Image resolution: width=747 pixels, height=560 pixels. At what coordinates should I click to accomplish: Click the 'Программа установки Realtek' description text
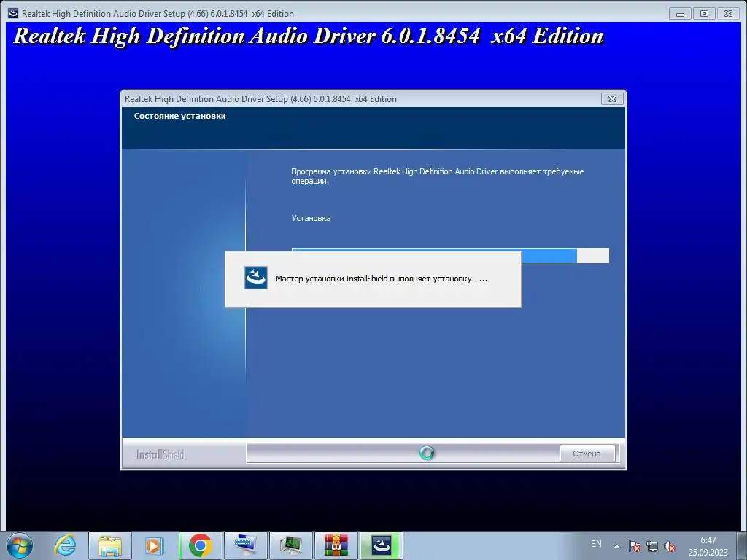pos(438,176)
